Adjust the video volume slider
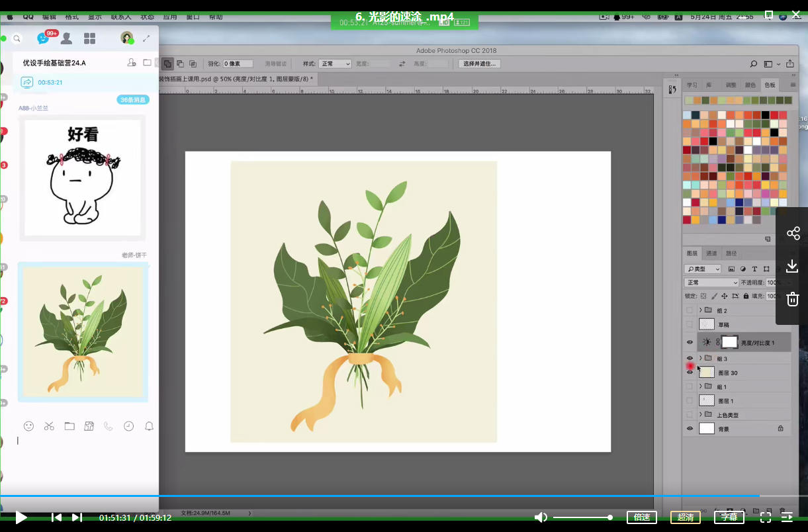The image size is (808, 532). pyautogui.click(x=582, y=517)
